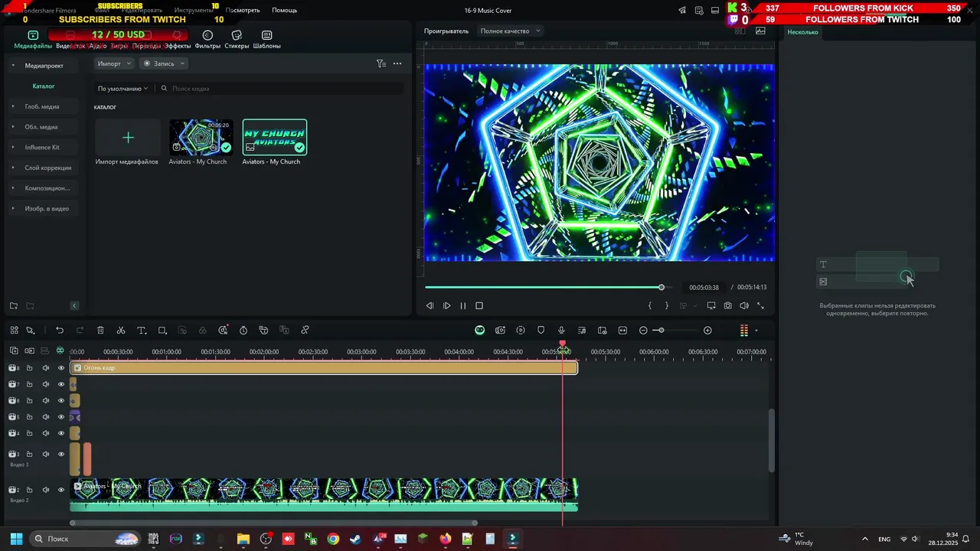The height and width of the screenshot is (551, 980).
Task: Set mark-out point with right brace icon
Action: coord(666,305)
